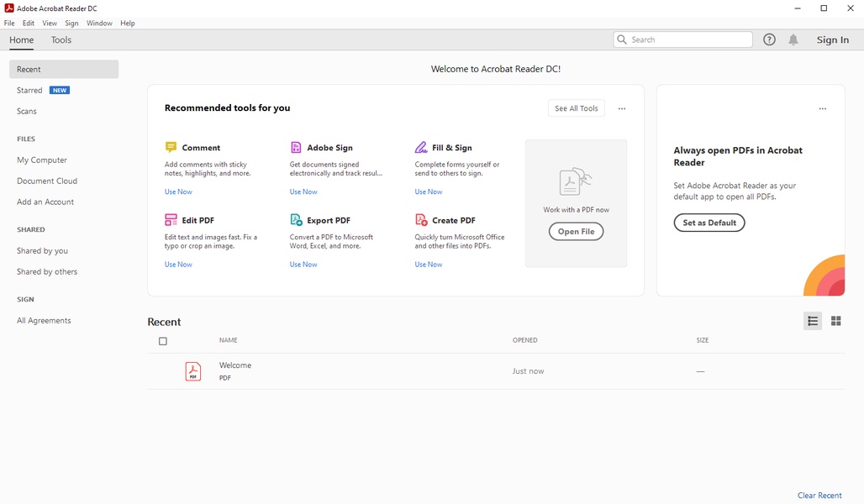Viewport: 864px width, 504px height.
Task: Click the Edit PDF icon
Action: pos(171,220)
